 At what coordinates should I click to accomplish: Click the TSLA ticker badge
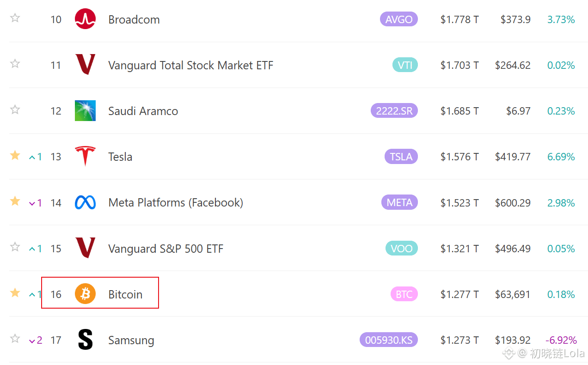(401, 156)
